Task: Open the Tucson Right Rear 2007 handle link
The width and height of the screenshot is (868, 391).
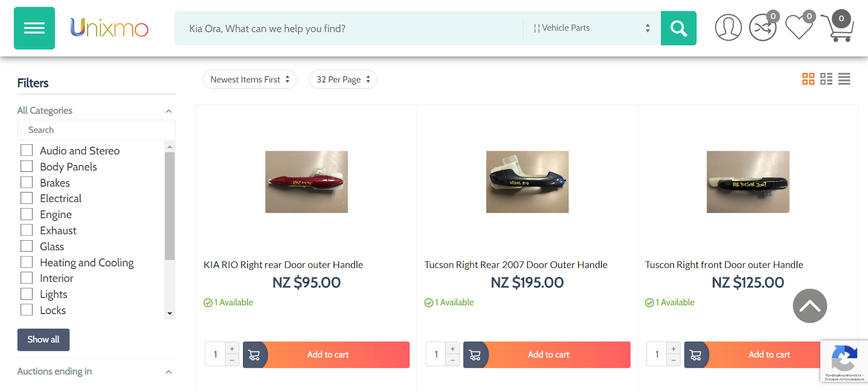Action: [515, 265]
